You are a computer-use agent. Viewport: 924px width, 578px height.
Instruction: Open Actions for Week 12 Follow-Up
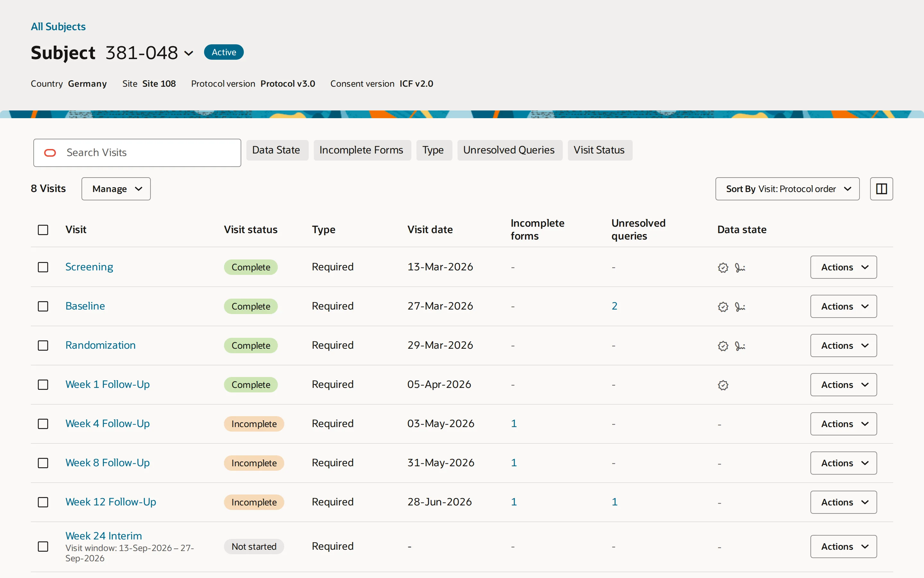point(843,502)
